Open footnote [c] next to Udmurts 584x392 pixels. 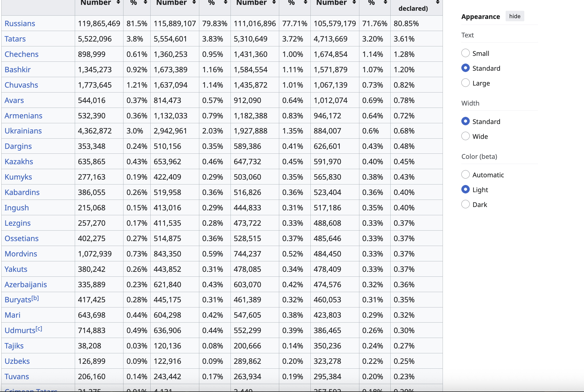click(x=39, y=329)
